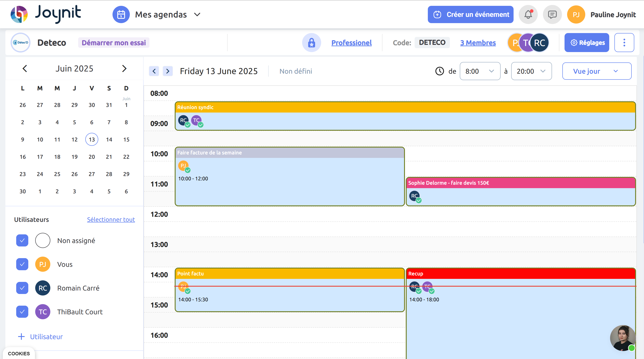Open the chat messages icon

(552, 14)
